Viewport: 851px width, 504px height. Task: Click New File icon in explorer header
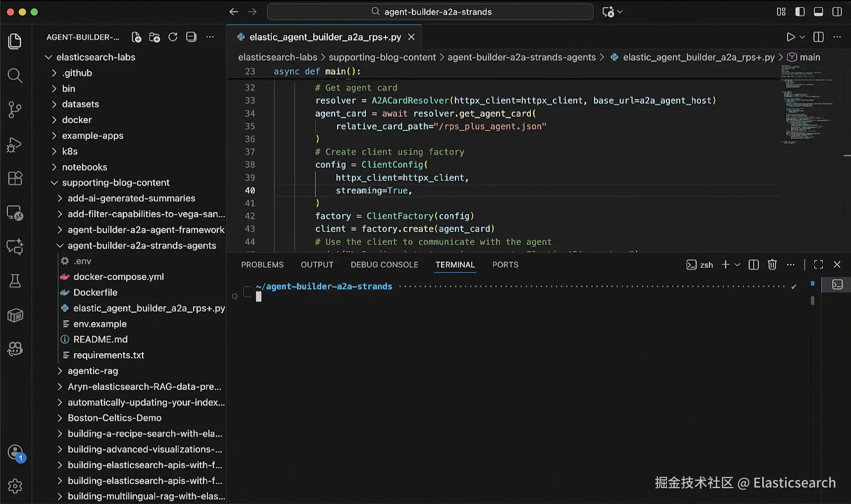click(x=137, y=37)
